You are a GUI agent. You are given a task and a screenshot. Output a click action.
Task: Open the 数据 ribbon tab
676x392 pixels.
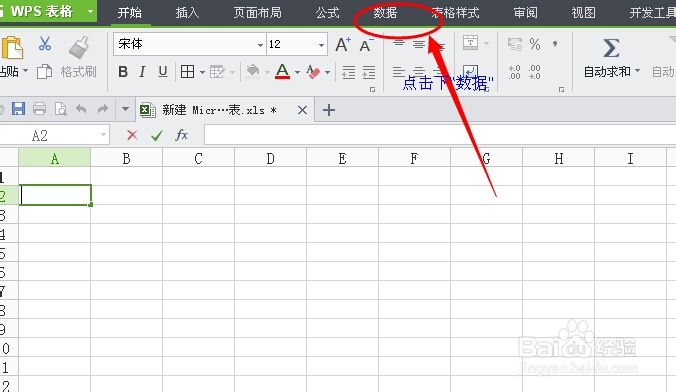click(385, 13)
